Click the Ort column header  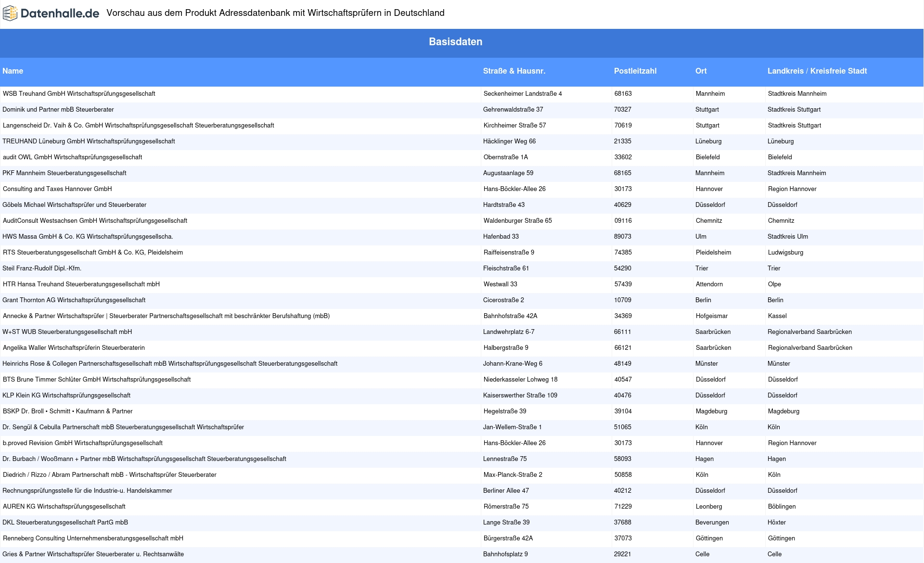(701, 71)
